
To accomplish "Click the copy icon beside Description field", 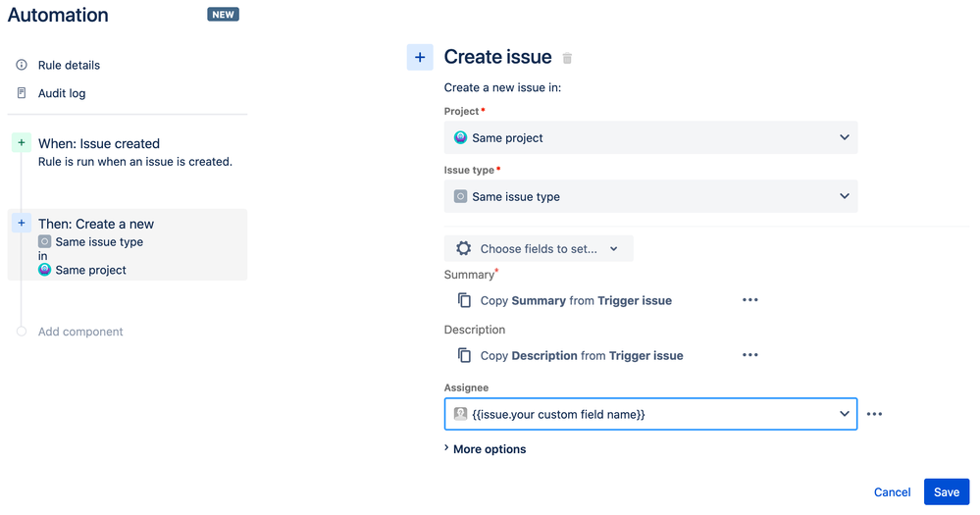I will click(x=465, y=355).
